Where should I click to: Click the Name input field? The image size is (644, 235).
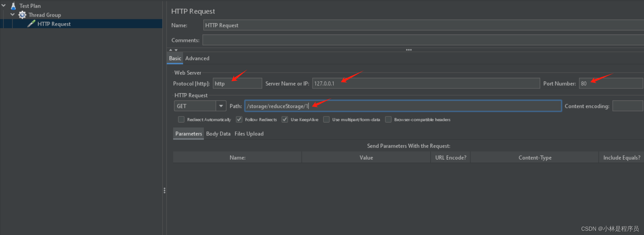coord(423,25)
